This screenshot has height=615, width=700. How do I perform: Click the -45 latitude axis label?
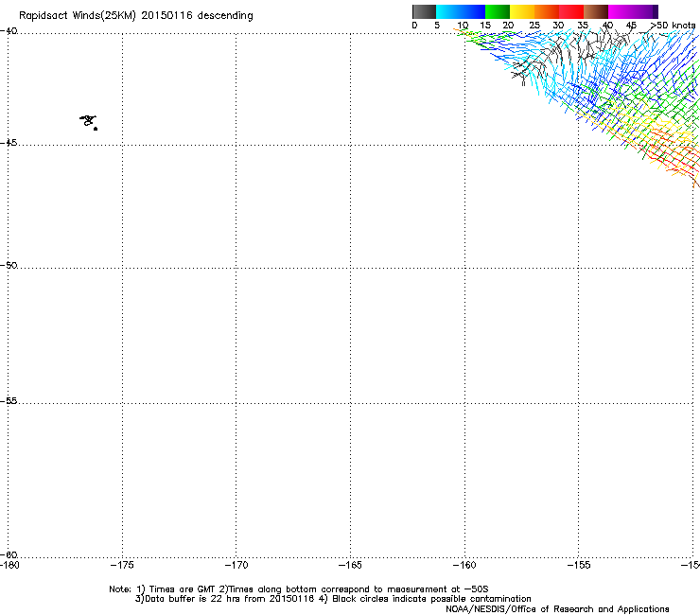pyautogui.click(x=9, y=143)
